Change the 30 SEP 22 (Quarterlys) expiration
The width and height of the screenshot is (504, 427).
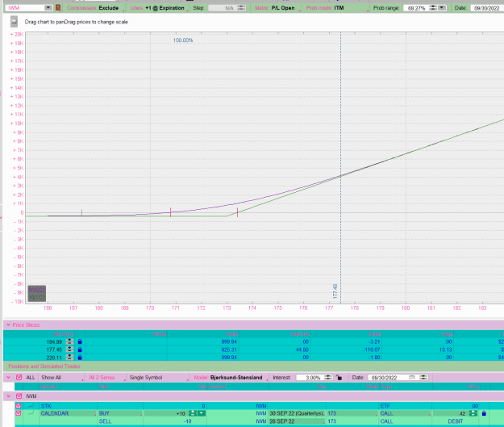297,413
